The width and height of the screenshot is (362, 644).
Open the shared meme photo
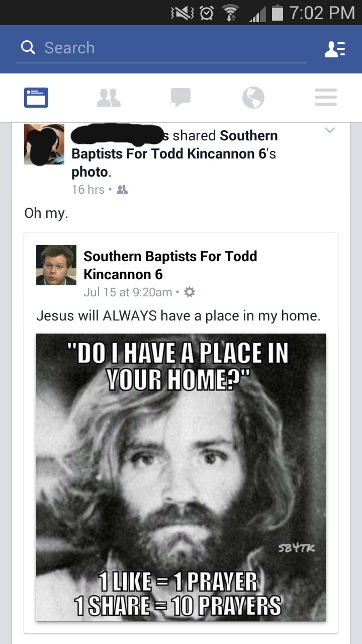181,477
